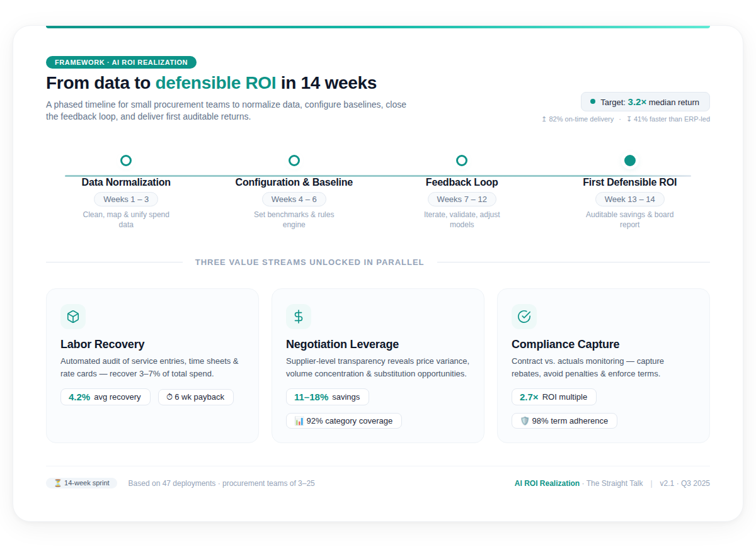Click the FRAMEWORK · AI ROI REALIZATION badge
The image size is (756, 547).
tap(121, 62)
